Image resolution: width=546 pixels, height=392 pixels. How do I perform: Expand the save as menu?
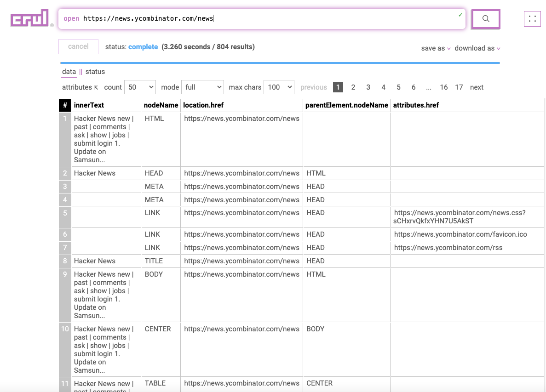pos(436,48)
